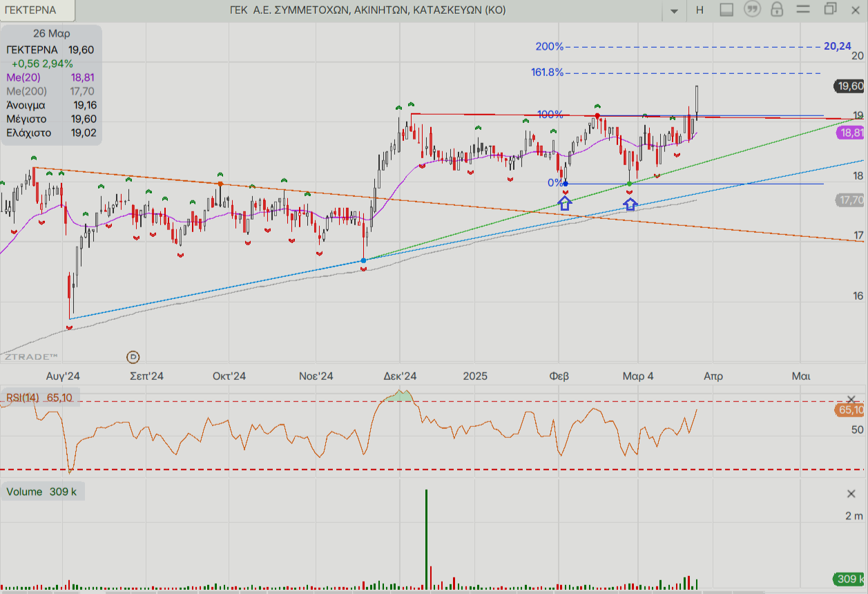Click the tallest green volume bar
This screenshot has width=868, height=594.
426,539
